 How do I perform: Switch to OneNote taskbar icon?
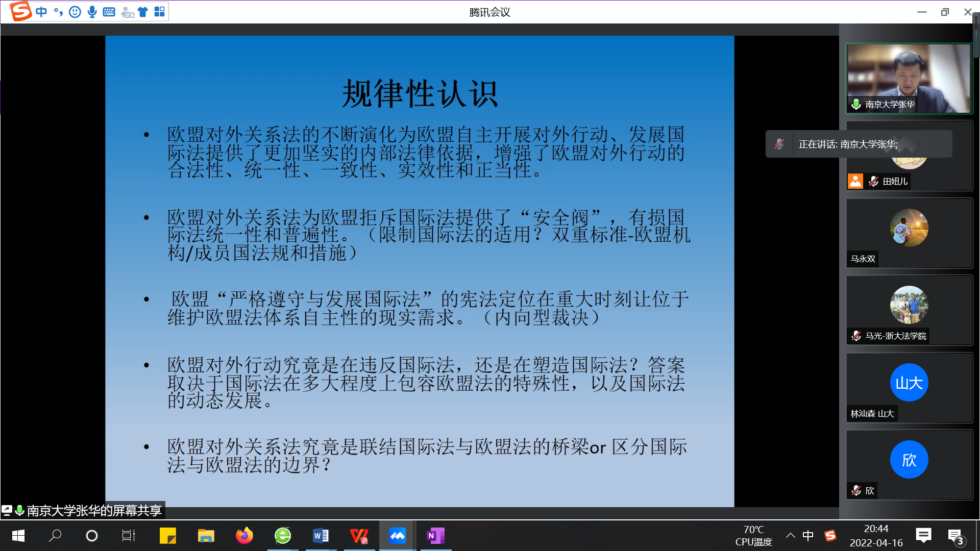point(436,536)
